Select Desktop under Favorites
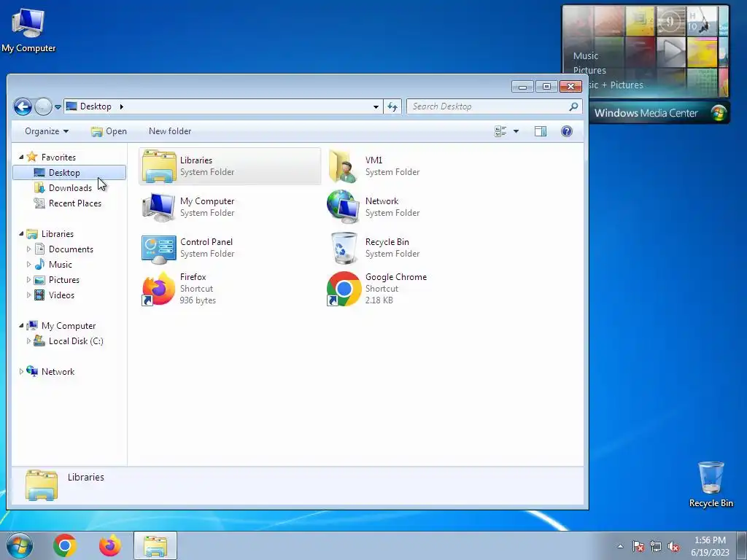This screenshot has width=747, height=560. point(69,172)
